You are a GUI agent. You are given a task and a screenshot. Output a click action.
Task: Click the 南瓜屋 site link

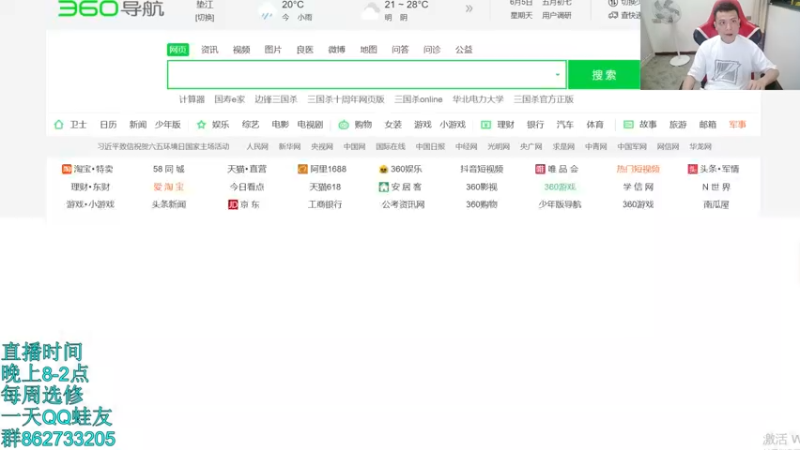(x=716, y=204)
